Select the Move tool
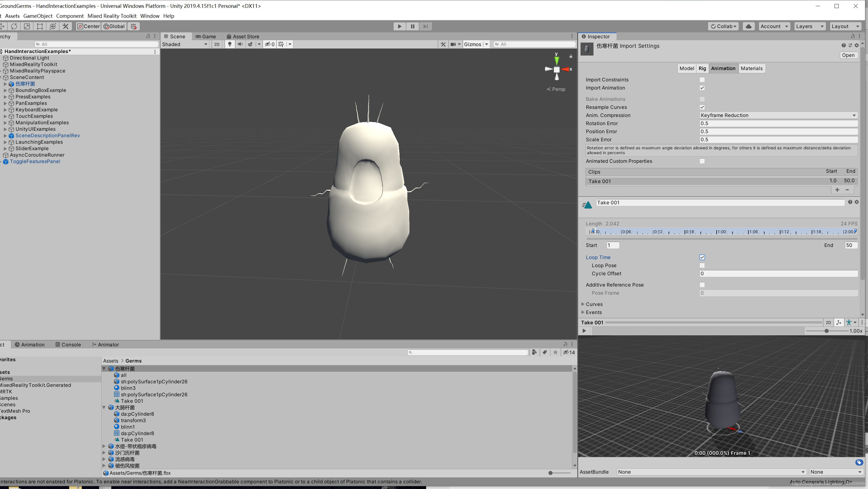This screenshot has width=868, height=489. (x=3, y=26)
